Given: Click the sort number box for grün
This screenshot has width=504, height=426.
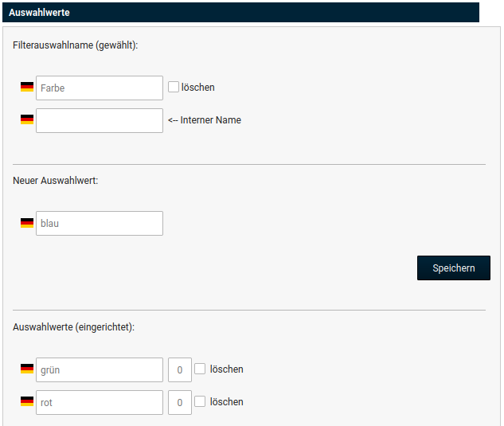Looking at the screenshot, I should [180, 370].
